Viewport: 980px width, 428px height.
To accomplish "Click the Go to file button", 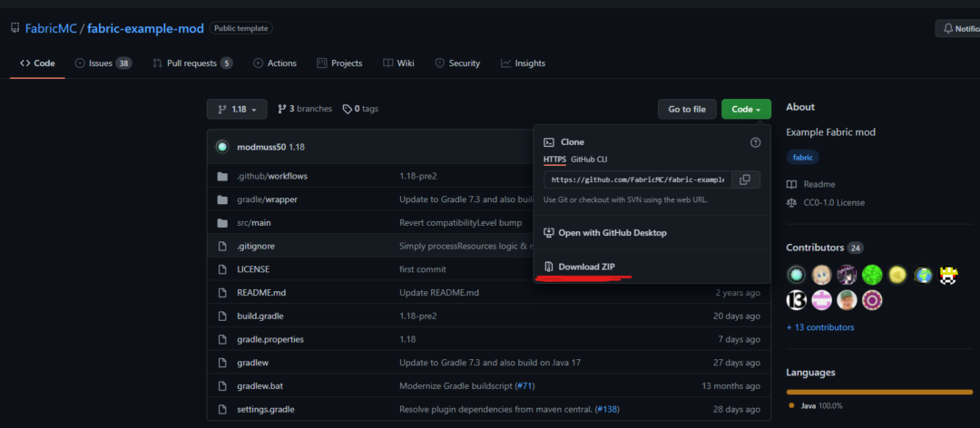I will pyautogui.click(x=687, y=109).
